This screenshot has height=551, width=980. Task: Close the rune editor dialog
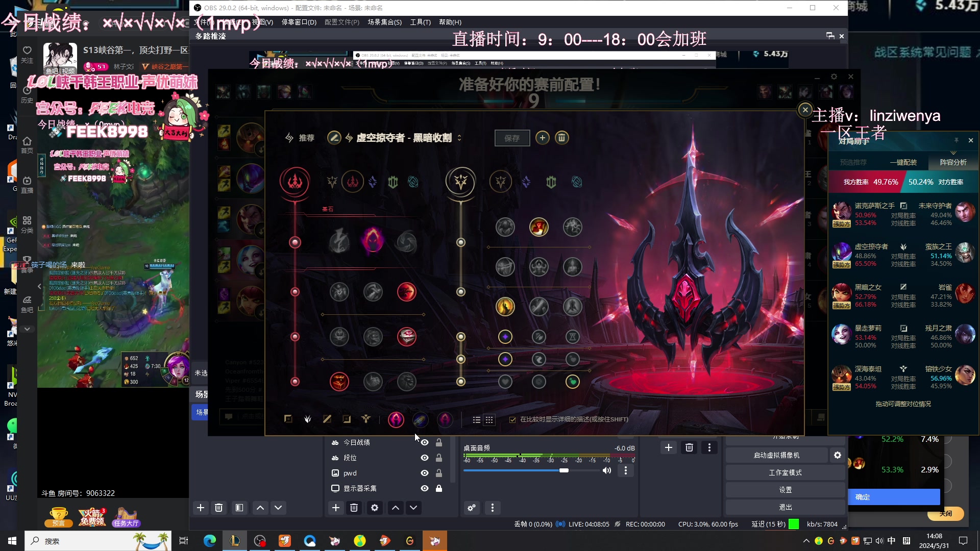[805, 109]
